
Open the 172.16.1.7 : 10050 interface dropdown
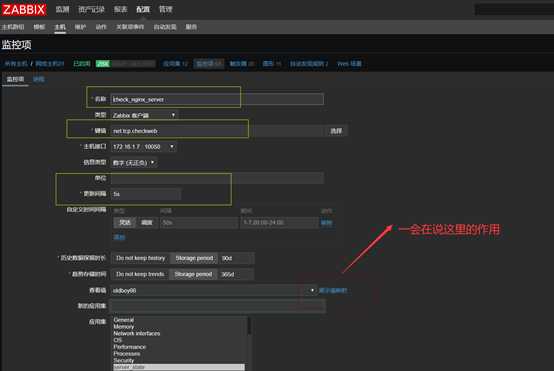143,147
